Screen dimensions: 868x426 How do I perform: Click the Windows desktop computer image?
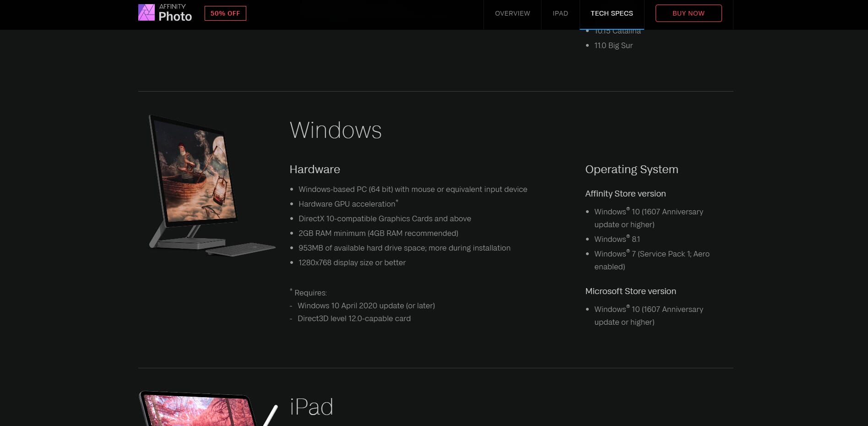[212, 185]
